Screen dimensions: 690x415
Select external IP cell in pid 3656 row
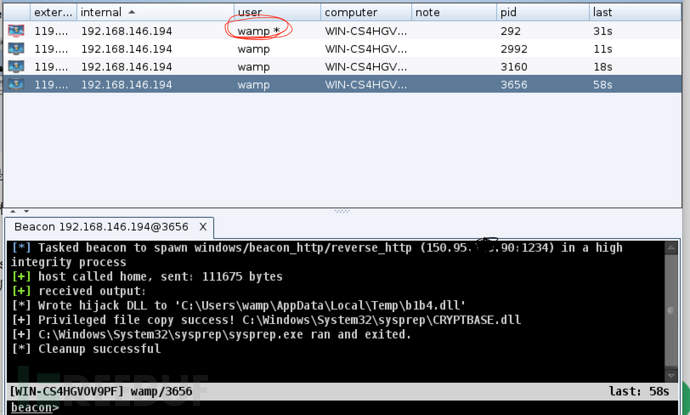[x=51, y=84]
